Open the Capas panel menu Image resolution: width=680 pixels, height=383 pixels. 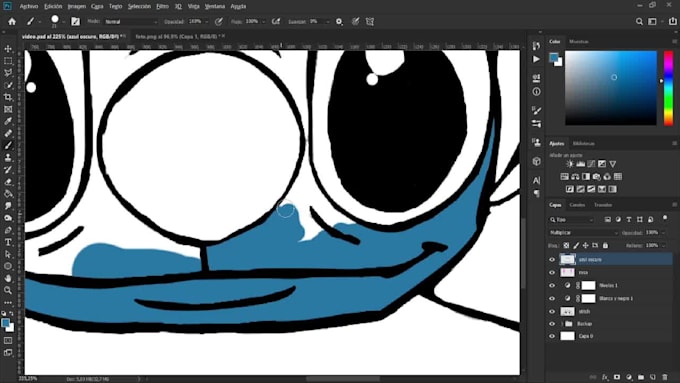pos(674,205)
